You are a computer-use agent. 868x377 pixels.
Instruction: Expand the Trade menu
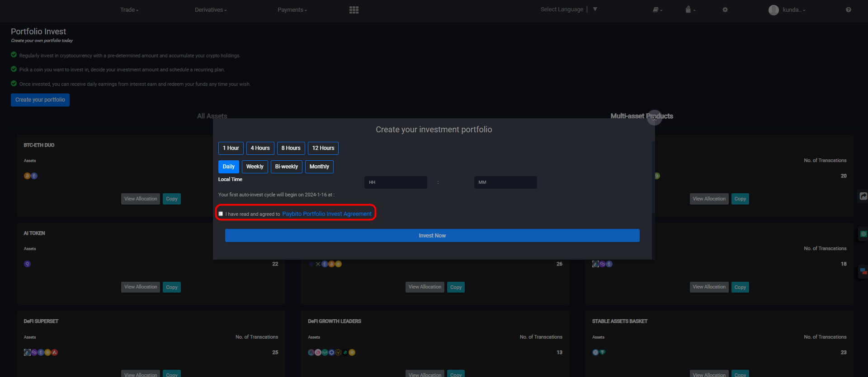(129, 10)
